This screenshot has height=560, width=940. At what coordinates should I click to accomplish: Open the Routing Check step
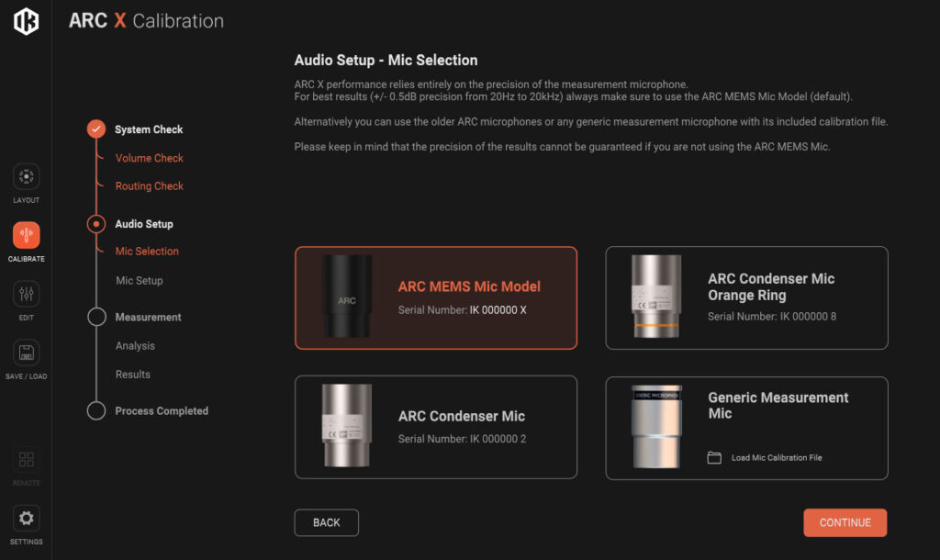(x=150, y=185)
